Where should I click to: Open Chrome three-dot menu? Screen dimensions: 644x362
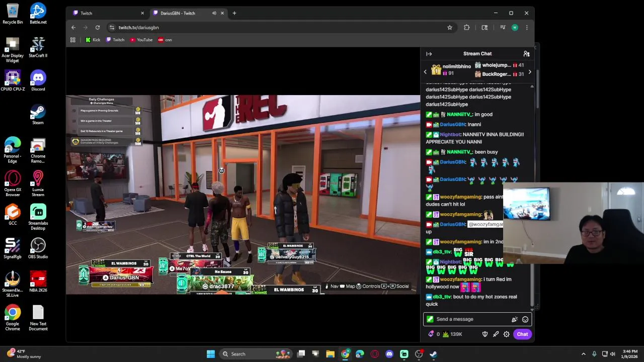[527, 28]
